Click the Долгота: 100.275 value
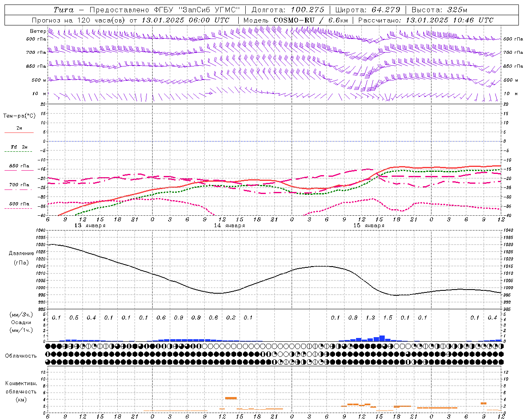This screenshot has width=525, height=420. 288,10
